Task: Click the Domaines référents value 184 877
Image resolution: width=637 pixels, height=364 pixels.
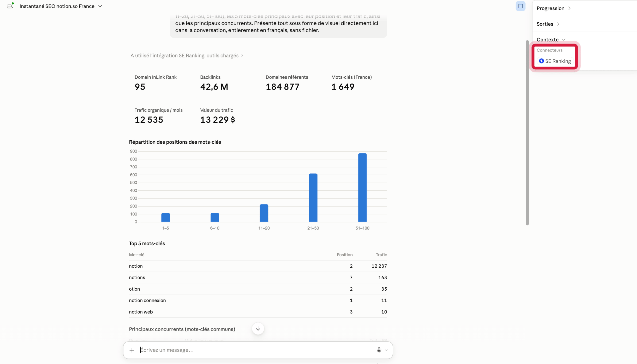Action: tap(282, 87)
